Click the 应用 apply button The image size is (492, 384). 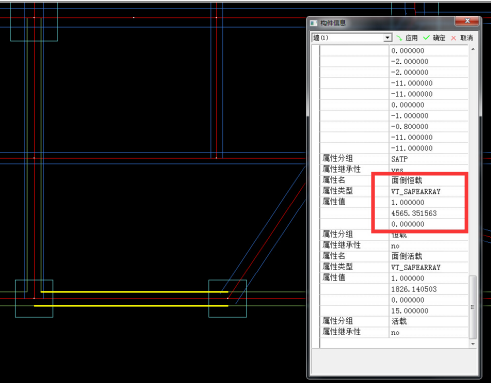point(407,38)
